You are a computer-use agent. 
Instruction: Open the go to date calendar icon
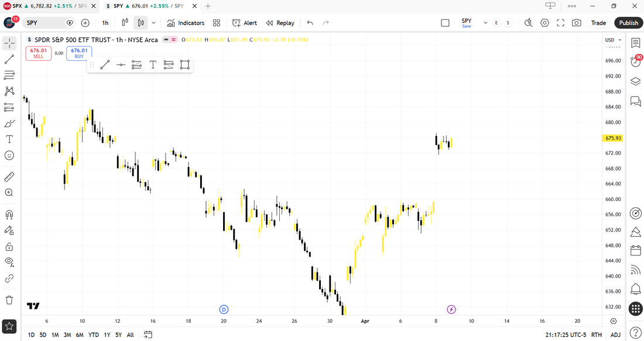(148, 335)
